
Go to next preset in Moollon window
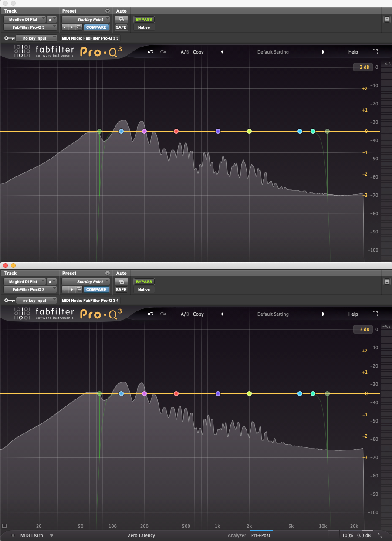[x=323, y=52]
